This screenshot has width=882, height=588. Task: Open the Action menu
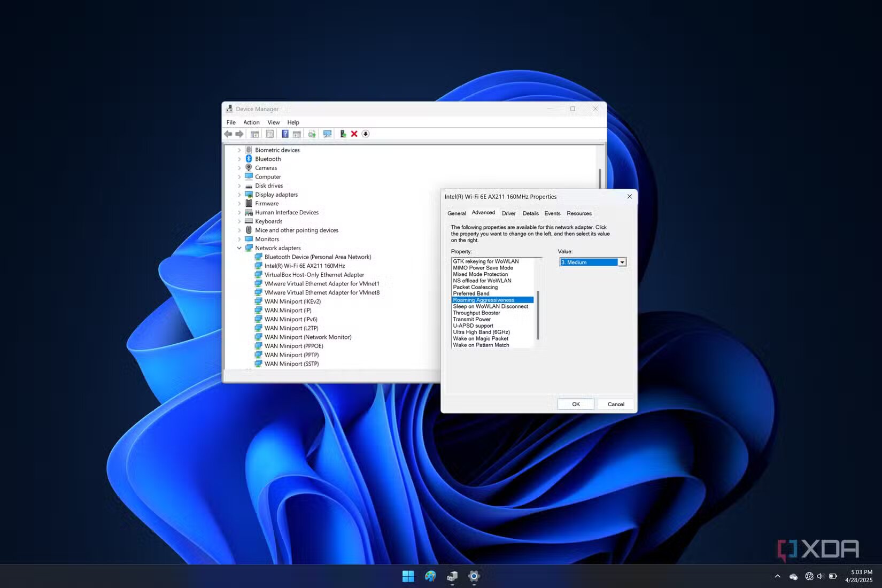pos(251,122)
